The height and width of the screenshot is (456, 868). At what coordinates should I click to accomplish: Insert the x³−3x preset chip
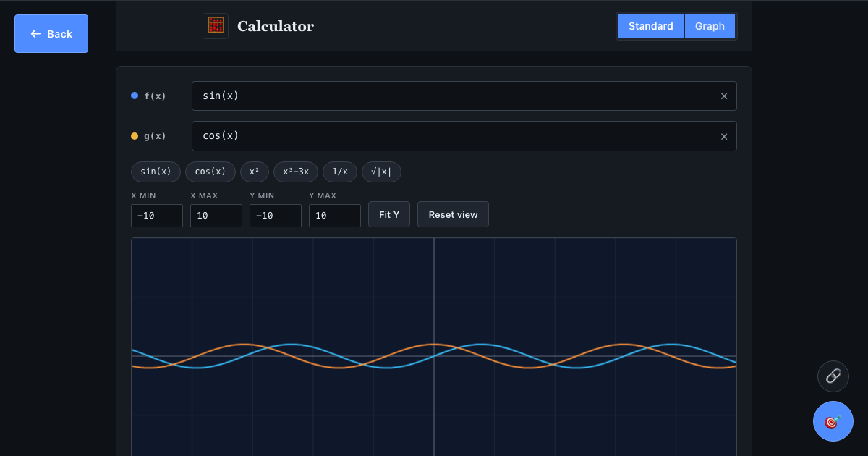point(296,172)
